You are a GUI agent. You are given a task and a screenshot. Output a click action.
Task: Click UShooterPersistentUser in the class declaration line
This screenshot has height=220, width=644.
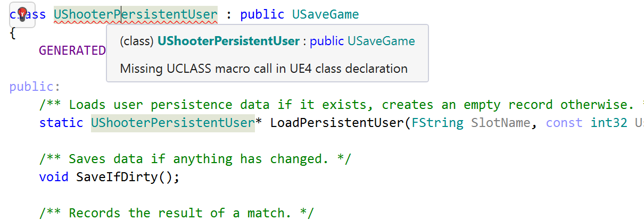(136, 14)
